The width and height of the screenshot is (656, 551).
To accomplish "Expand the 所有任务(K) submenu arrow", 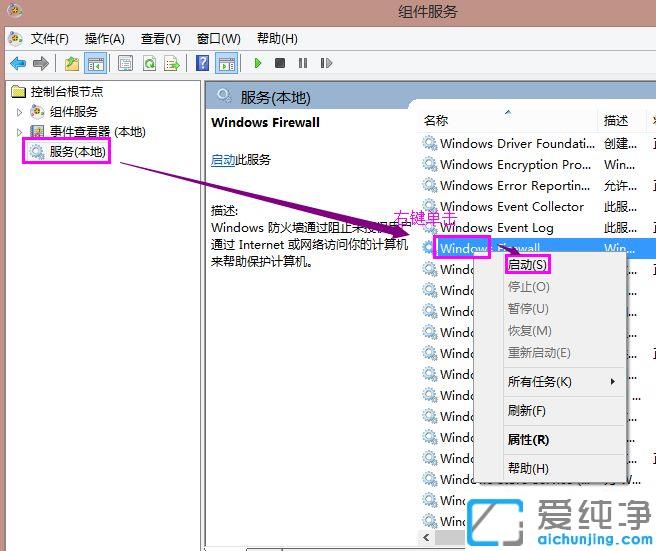I will [x=612, y=382].
